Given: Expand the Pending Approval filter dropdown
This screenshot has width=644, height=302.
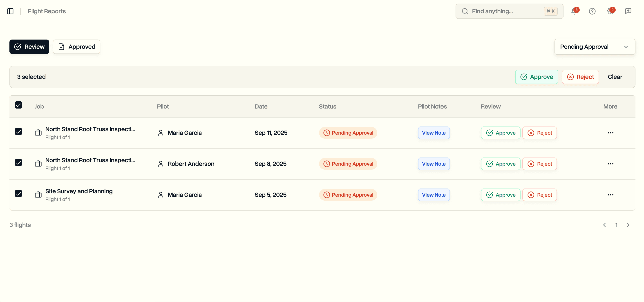Looking at the screenshot, I should [x=595, y=47].
